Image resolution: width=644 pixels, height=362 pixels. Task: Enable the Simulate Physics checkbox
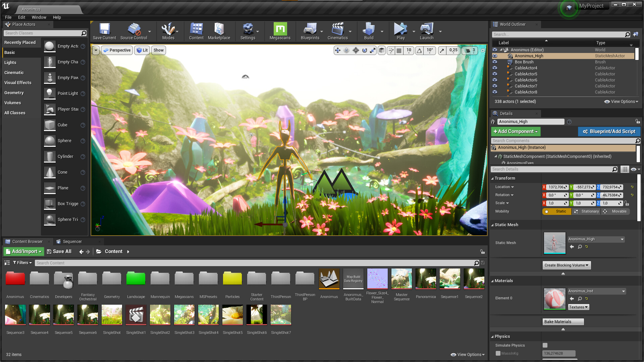(x=545, y=345)
